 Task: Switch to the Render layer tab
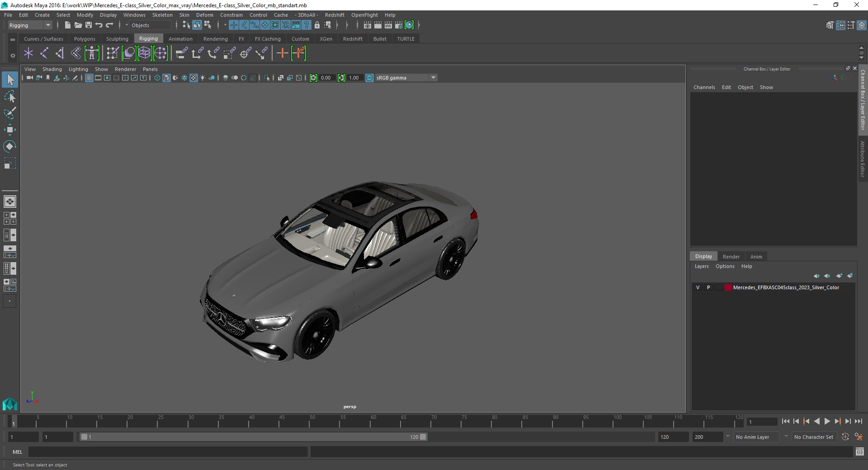point(731,257)
